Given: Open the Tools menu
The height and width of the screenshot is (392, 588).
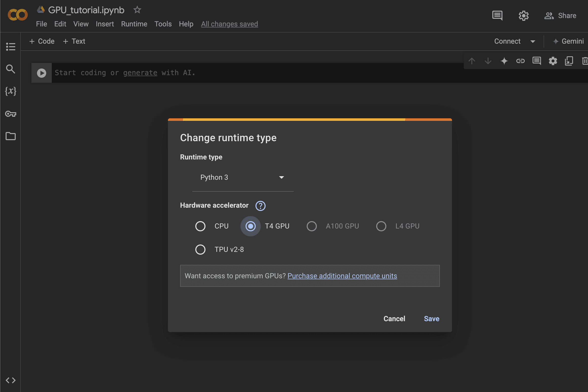Looking at the screenshot, I should [163, 24].
